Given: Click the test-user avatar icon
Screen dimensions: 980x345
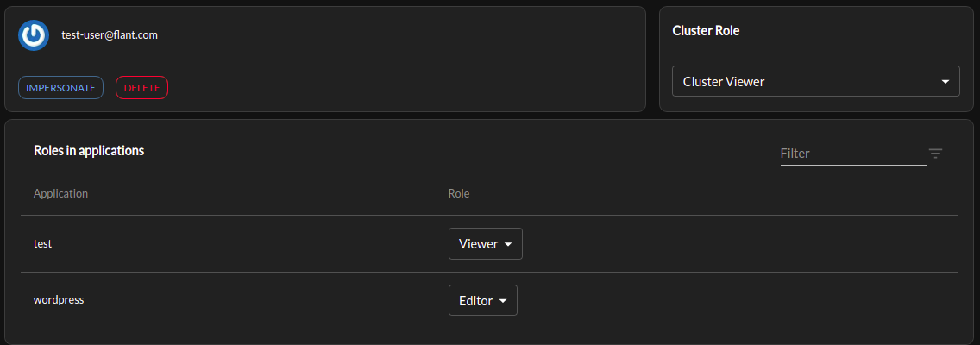Looking at the screenshot, I should [34, 35].
